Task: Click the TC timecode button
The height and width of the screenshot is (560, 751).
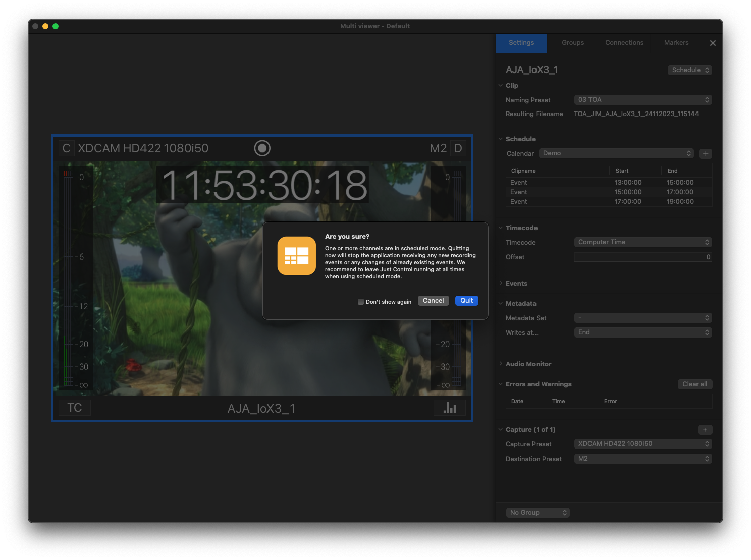Action: (x=75, y=408)
